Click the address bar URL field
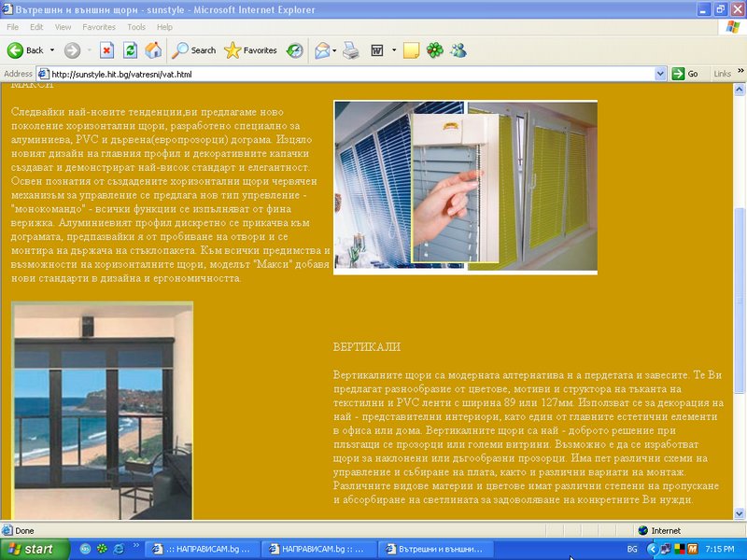Screen dimensions: 747x560 pyautogui.click(x=352, y=74)
